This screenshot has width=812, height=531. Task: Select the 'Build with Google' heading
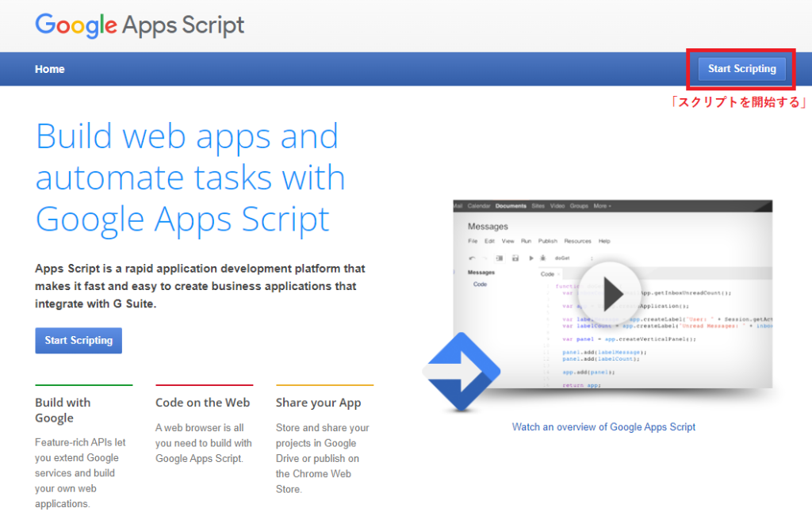click(63, 411)
